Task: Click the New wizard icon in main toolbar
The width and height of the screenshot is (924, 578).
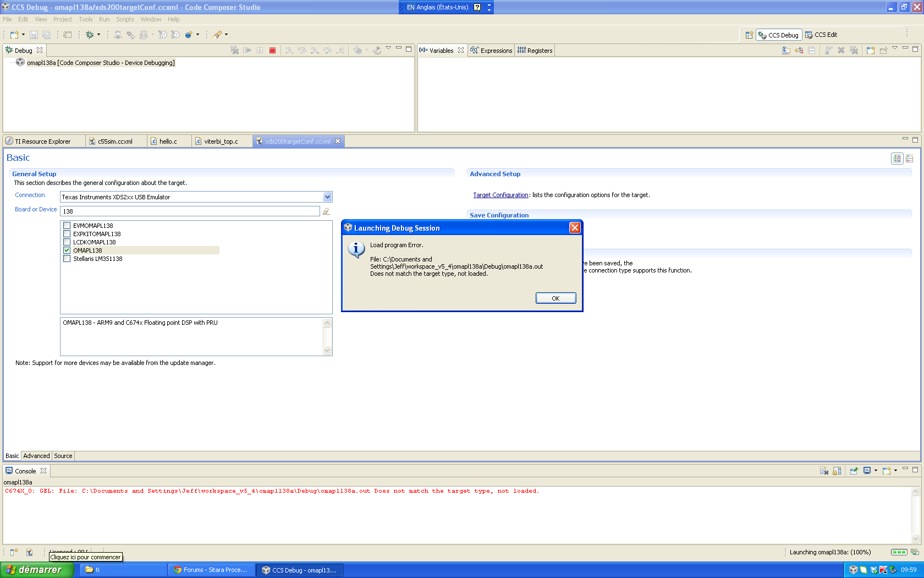Action: (14, 35)
